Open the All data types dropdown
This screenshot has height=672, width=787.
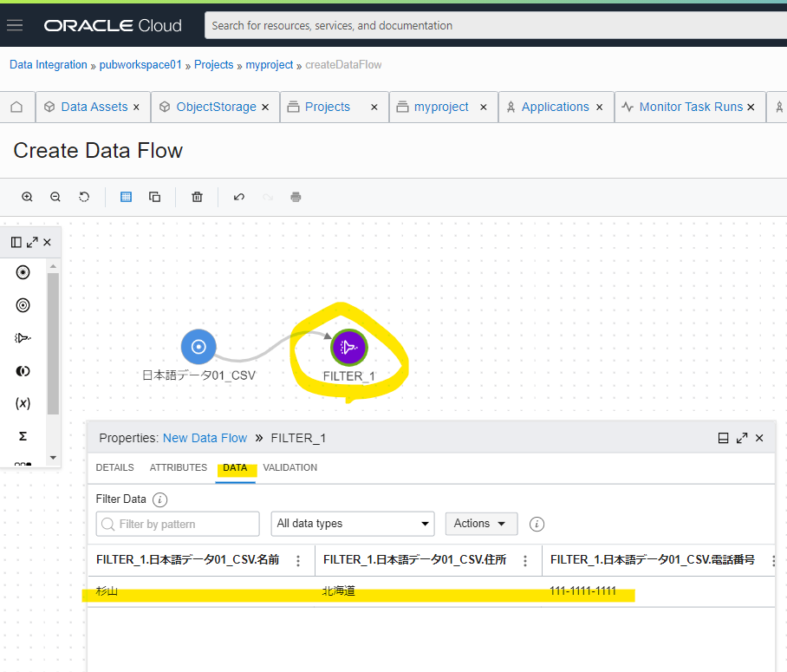point(353,524)
